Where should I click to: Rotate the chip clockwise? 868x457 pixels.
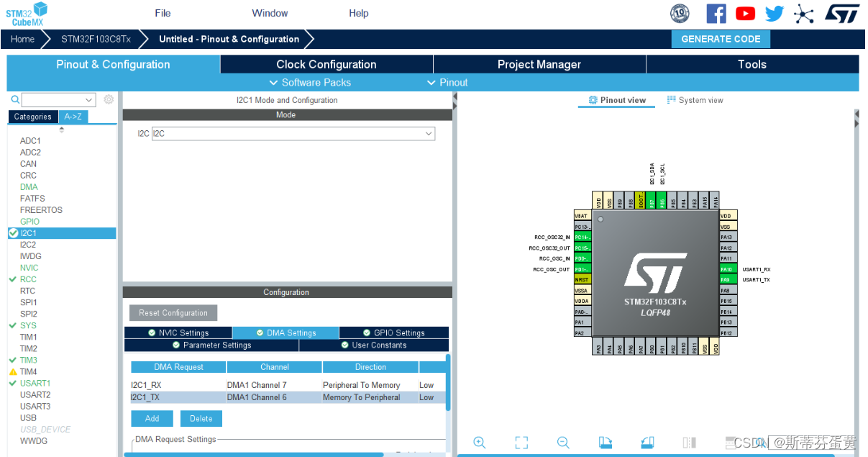point(606,443)
